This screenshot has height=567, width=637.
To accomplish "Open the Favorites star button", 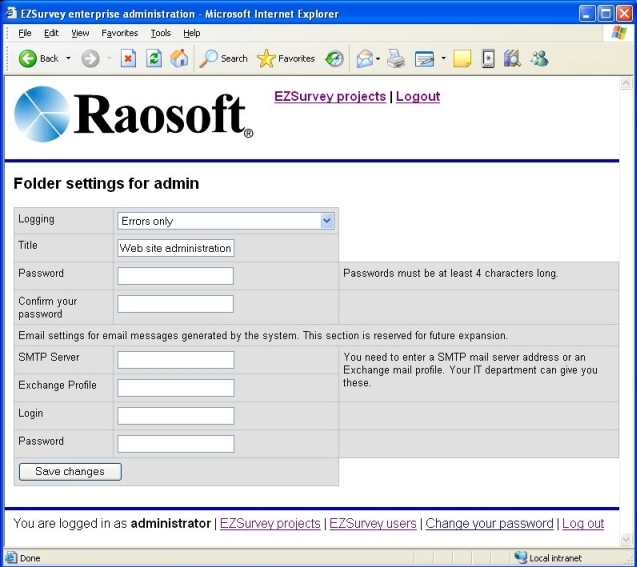I will tap(286, 59).
